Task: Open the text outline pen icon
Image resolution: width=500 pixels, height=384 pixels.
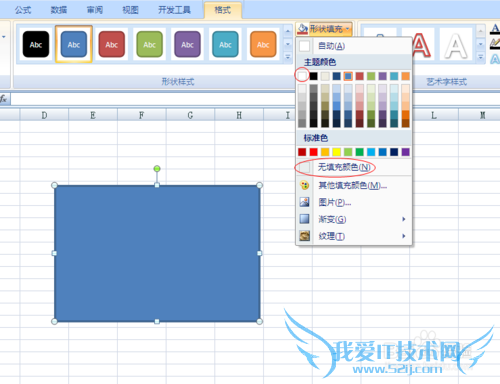Action: tap(495, 44)
